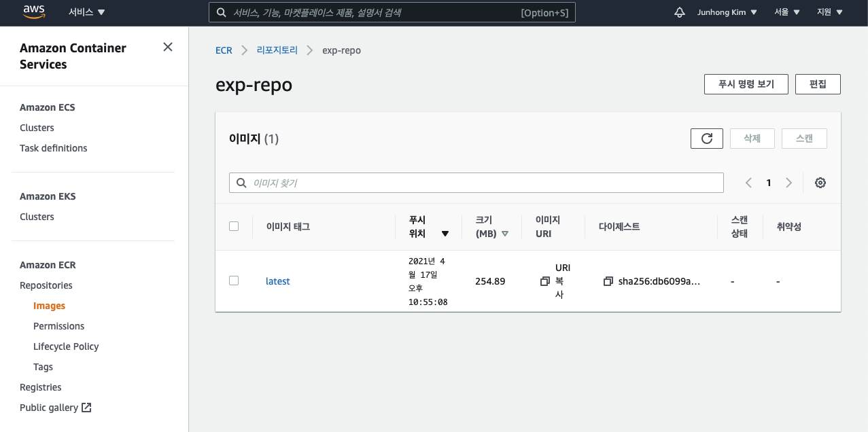This screenshot has width=868, height=432.
Task: Click the 254.89 size value
Action: [490, 281]
